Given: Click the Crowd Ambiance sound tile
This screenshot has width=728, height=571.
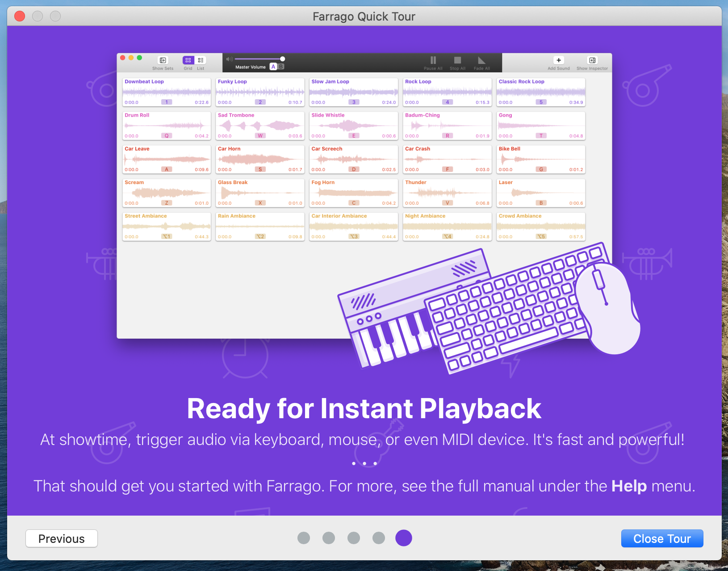Looking at the screenshot, I should click(541, 227).
